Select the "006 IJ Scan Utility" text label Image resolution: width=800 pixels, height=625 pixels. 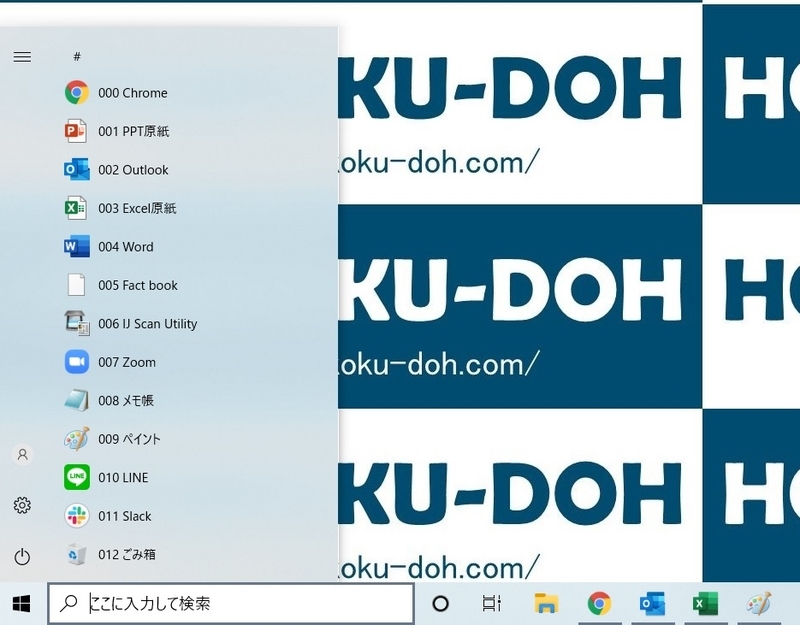click(147, 324)
